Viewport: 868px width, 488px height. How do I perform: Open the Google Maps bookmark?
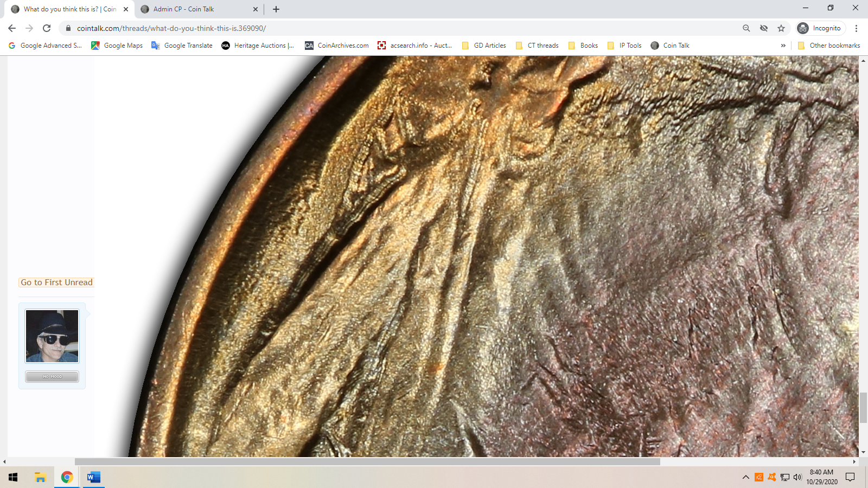click(117, 46)
